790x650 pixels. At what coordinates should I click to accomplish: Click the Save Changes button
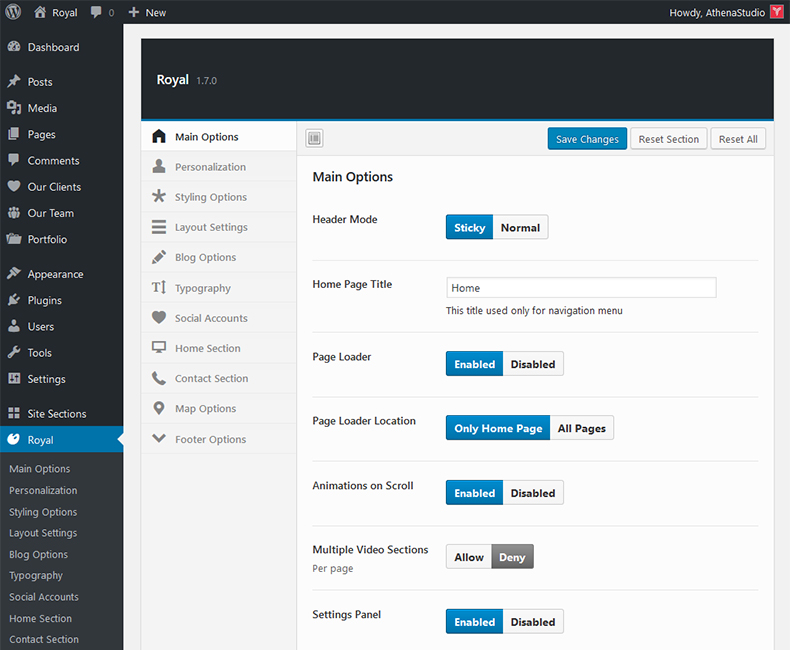[x=587, y=139]
